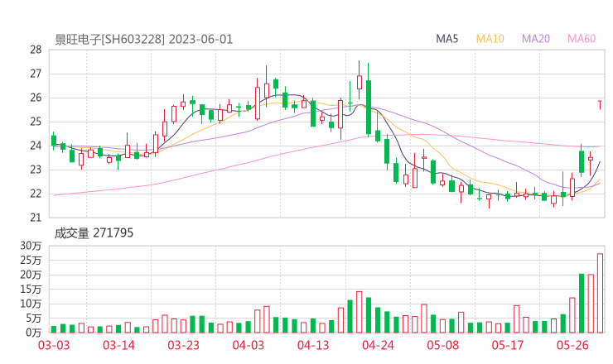
Task: Click the price axis value 28
Action: (36, 50)
